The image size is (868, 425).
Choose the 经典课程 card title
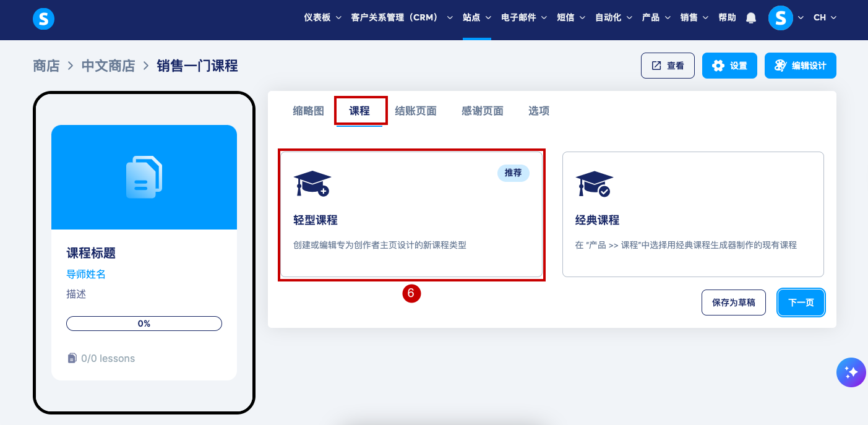pos(598,220)
